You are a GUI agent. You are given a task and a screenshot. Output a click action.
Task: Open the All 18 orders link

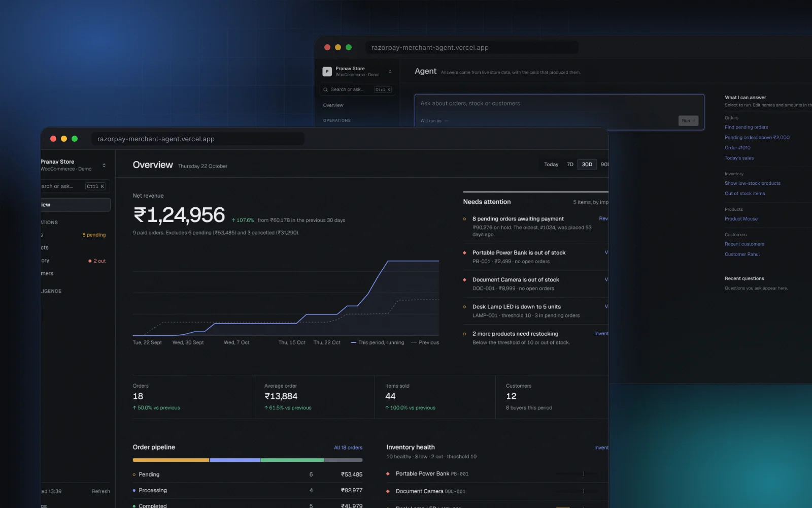[348, 448]
